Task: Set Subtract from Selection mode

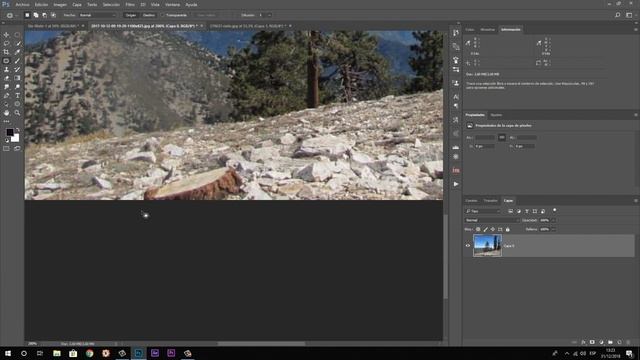Action: 44,15
